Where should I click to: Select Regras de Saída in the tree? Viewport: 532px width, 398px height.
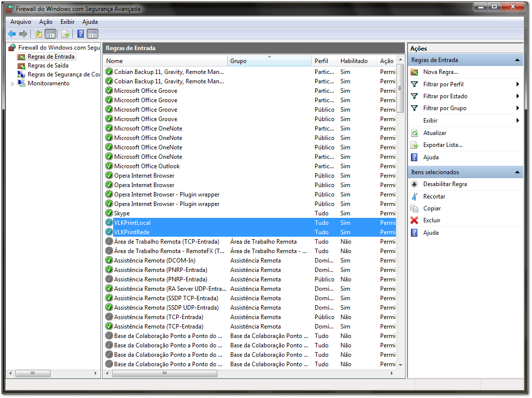coord(48,66)
